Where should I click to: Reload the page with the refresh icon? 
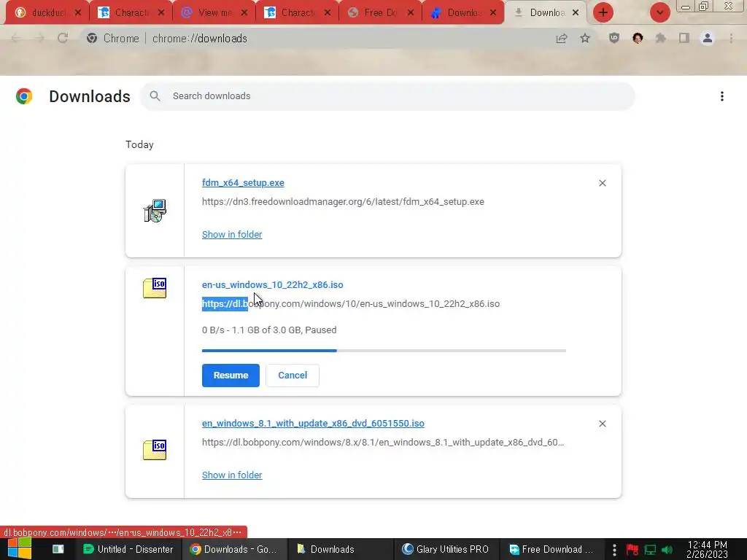pos(63,38)
